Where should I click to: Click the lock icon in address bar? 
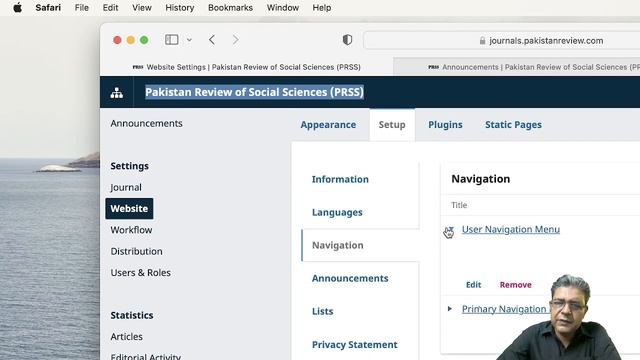482,40
